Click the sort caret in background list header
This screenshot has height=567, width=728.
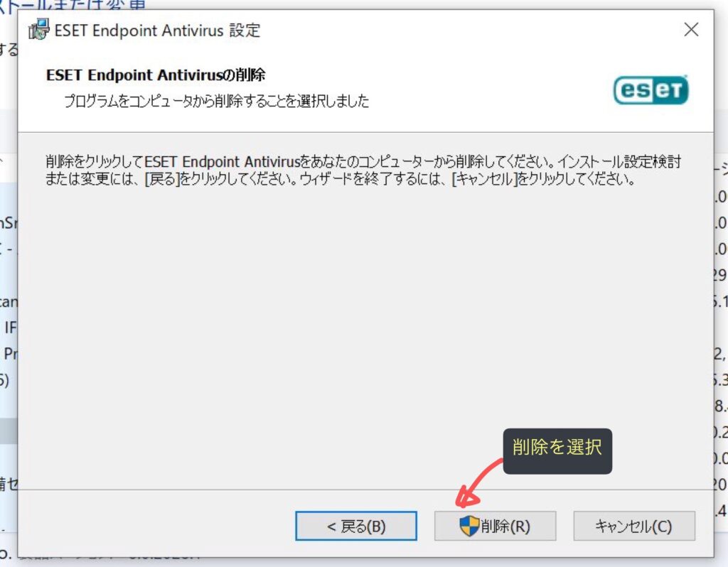pos(3,163)
